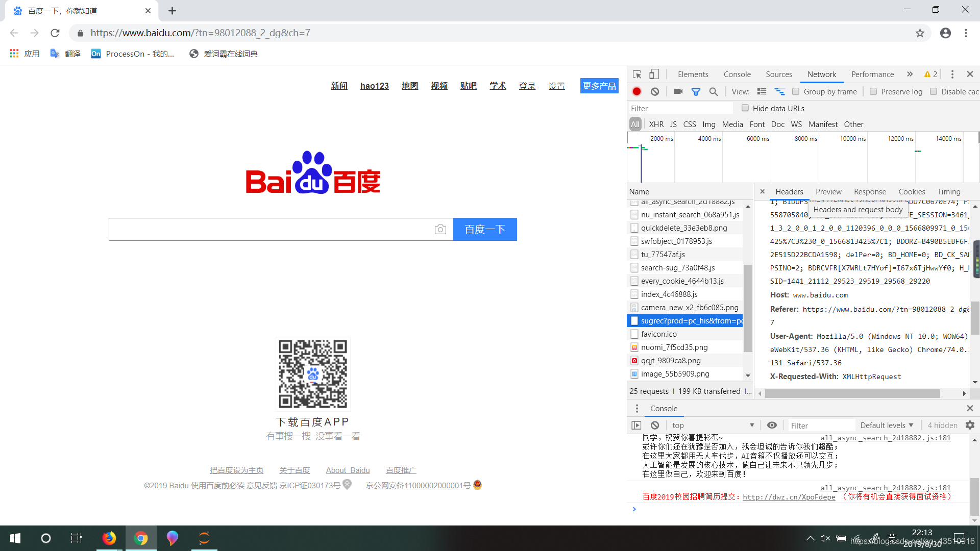This screenshot has width=980, height=551.
Task: Open the top context dropdown in console
Action: pyautogui.click(x=713, y=425)
